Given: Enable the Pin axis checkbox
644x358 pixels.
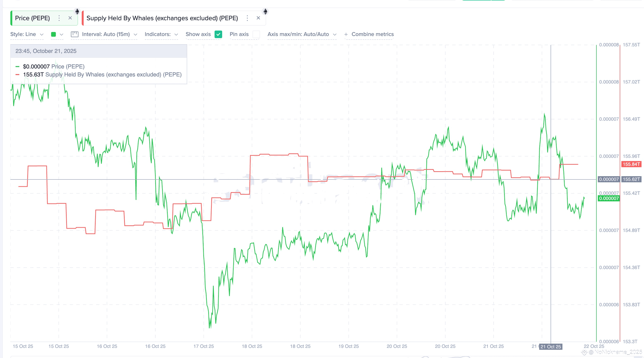Looking at the screenshot, I should pos(256,34).
